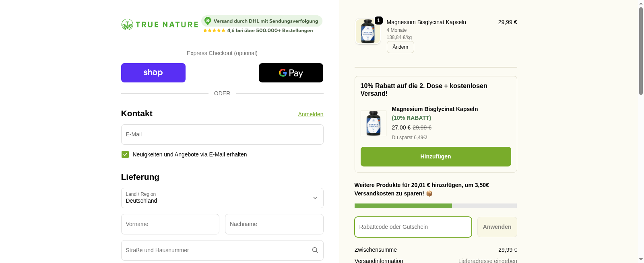
Task: Pay with the Google Pay express button
Action: coord(291,73)
